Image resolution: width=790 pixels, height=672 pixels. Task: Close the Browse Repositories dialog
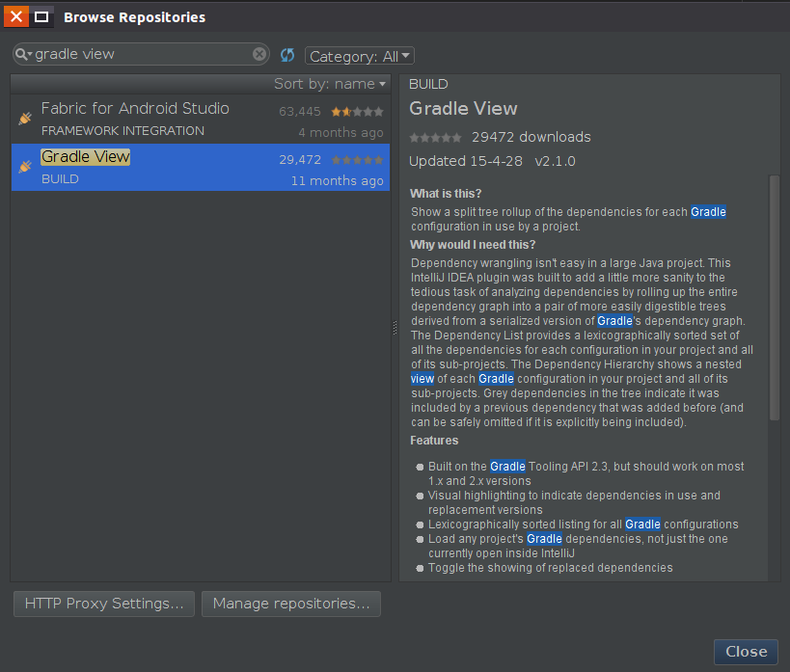coord(747,652)
